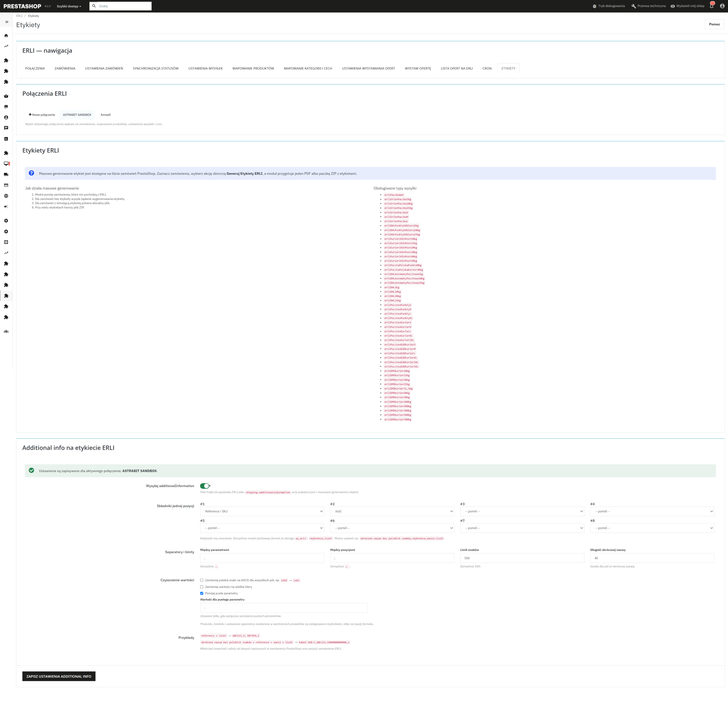Open component #2 dropdown showing Ilość

pos(392,512)
